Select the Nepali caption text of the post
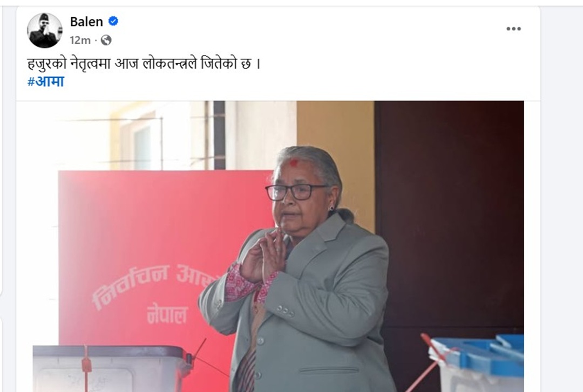This screenshot has height=392, width=583. (x=144, y=64)
